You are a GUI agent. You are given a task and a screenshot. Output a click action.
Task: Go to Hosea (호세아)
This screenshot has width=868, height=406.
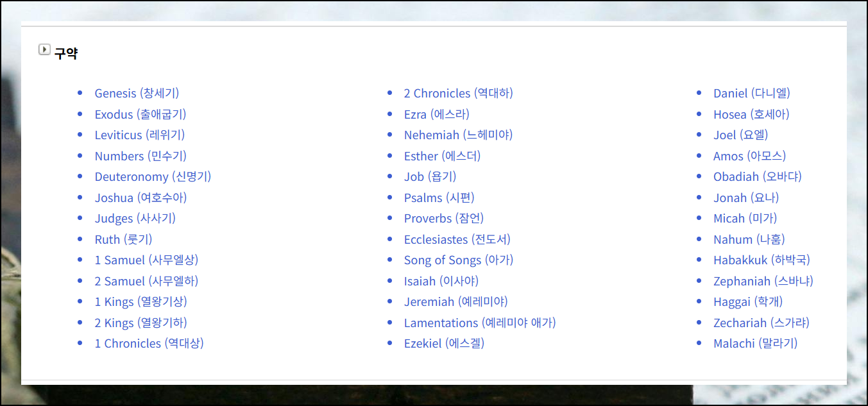[751, 114]
